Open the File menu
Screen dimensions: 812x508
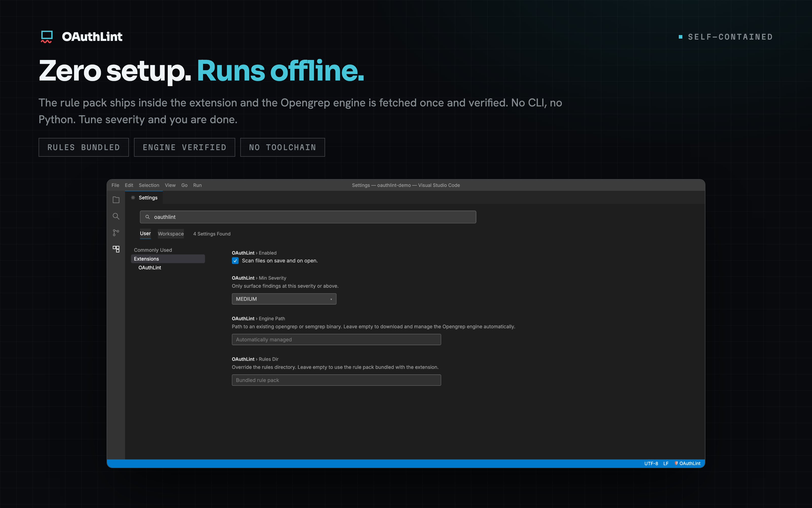point(115,185)
